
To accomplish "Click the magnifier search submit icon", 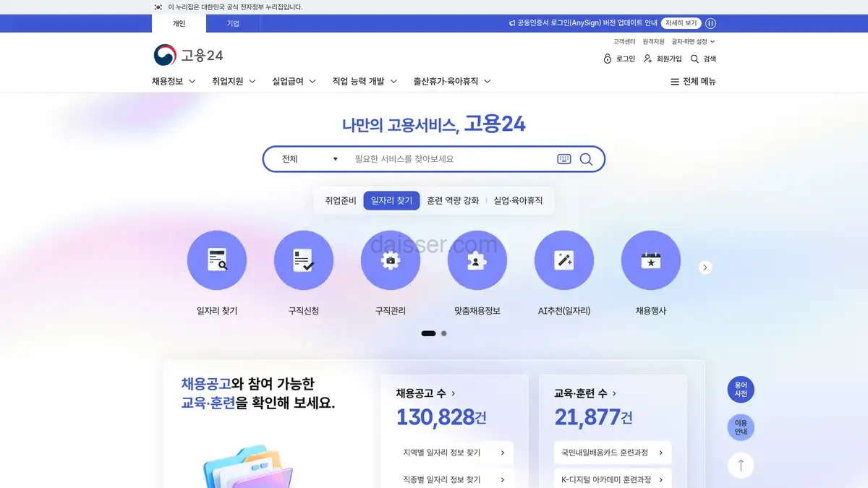I will click(586, 159).
